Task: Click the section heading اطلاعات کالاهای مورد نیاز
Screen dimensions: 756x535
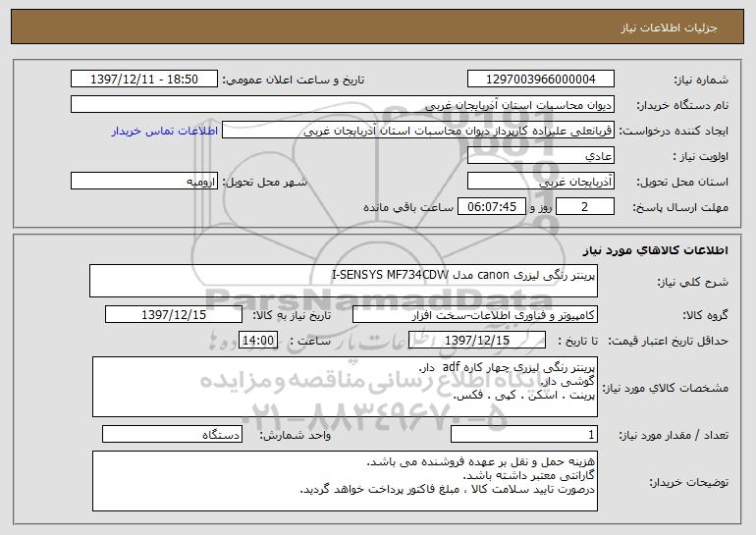Action: tap(655, 250)
